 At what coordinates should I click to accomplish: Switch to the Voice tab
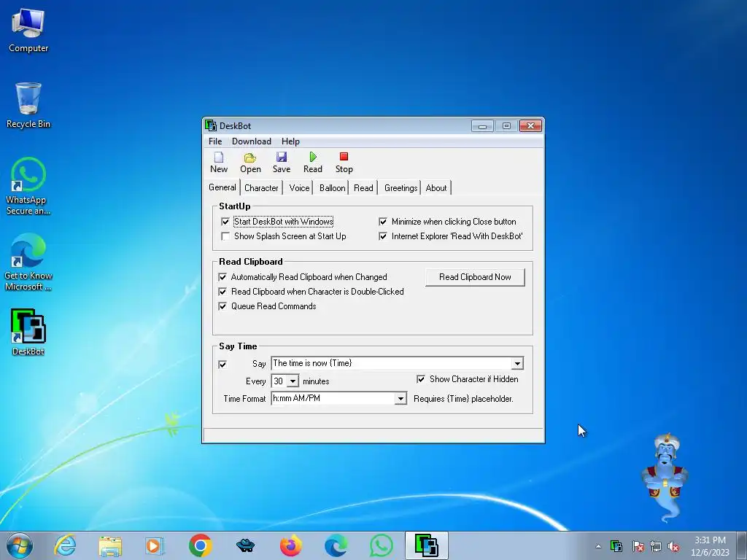click(x=299, y=188)
